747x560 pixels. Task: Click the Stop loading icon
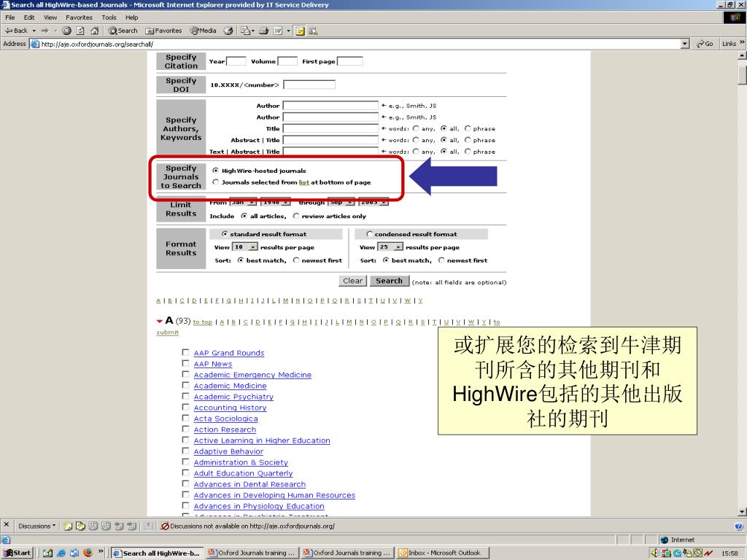coord(66,31)
